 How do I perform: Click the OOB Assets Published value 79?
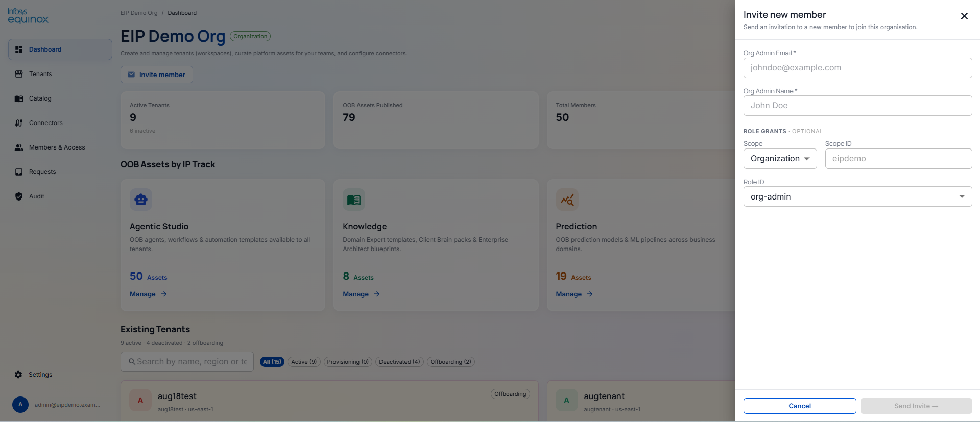click(x=349, y=117)
